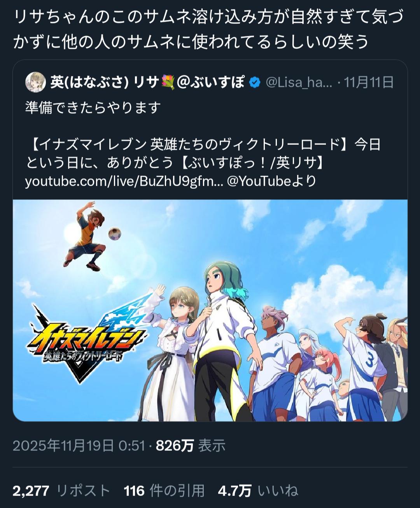View the 826万 表示 count

[x=191, y=446]
